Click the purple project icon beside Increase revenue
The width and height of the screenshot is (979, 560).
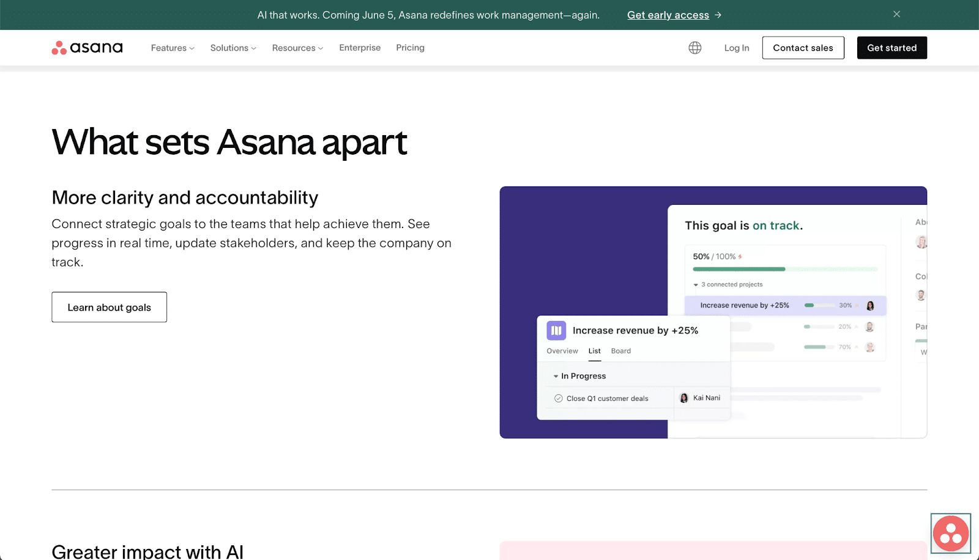tap(556, 331)
